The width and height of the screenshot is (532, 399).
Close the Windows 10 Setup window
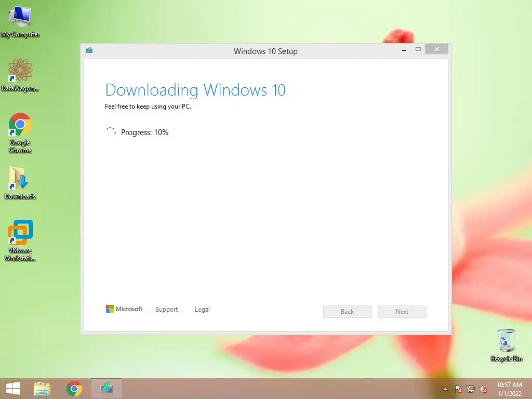[436, 49]
